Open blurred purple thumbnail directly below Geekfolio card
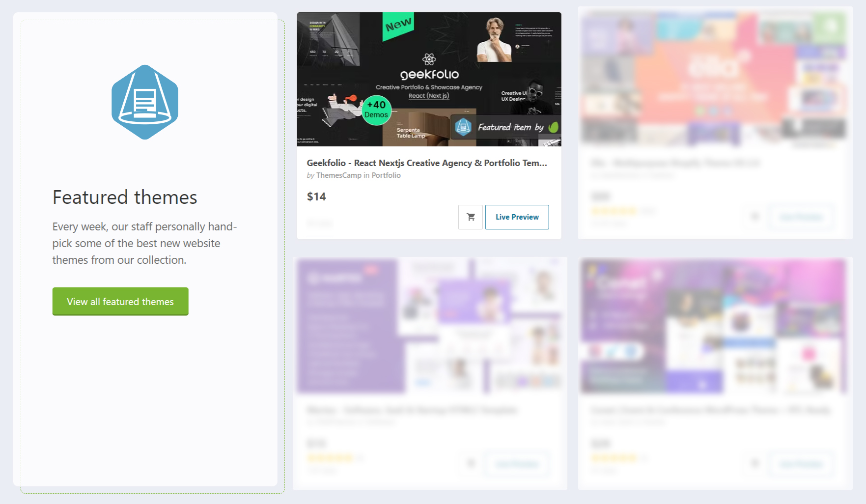 [x=429, y=326]
